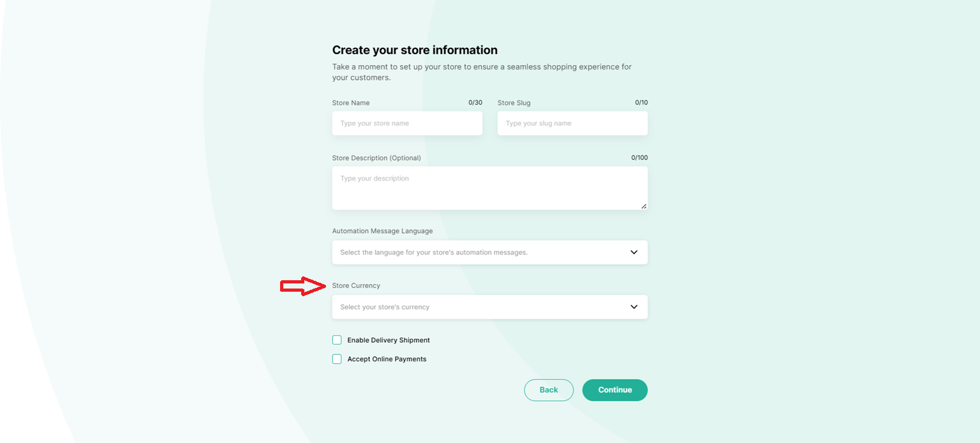
Task: Click the "Enable Delivery Shipment" label text
Action: pos(389,340)
